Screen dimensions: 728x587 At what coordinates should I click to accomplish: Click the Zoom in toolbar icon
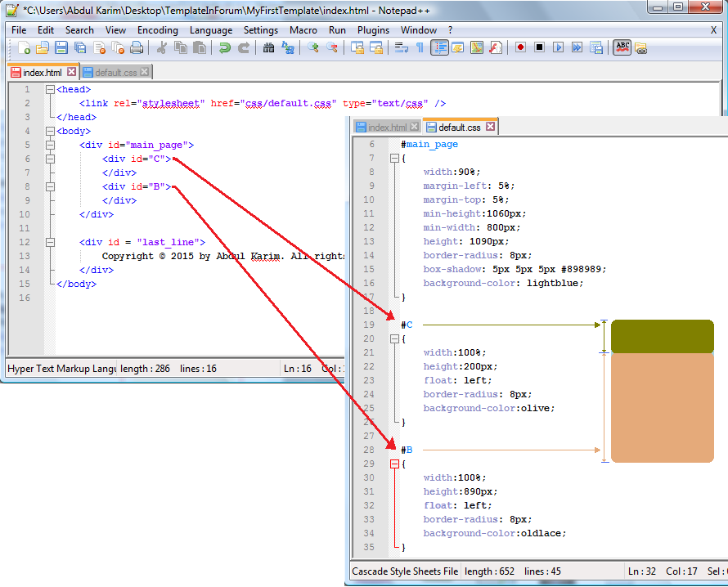tap(312, 47)
